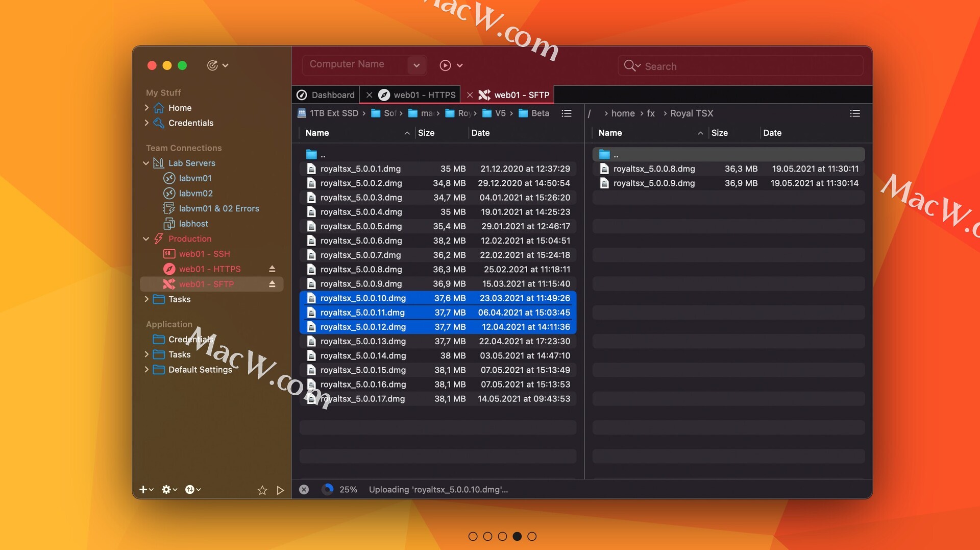The image size is (980, 550).
Task: Select web01 - HTTPS in sidebar
Action: coord(210,269)
